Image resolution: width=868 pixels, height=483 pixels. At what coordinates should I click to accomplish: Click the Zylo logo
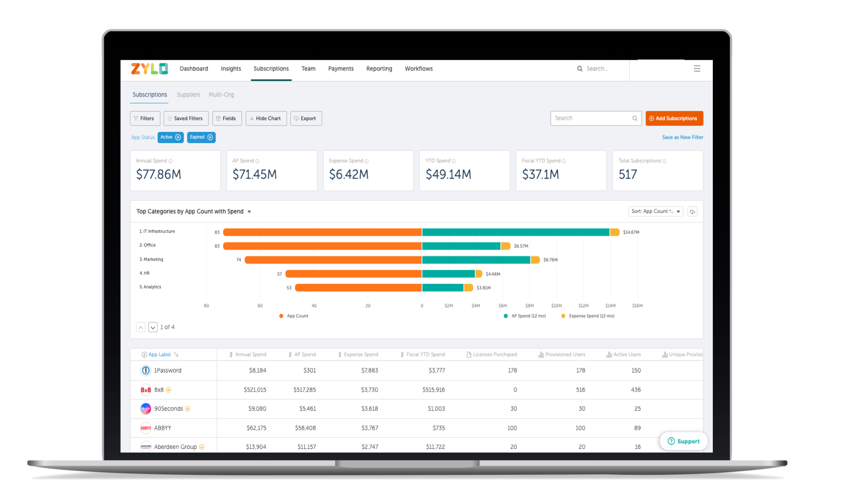tap(149, 69)
